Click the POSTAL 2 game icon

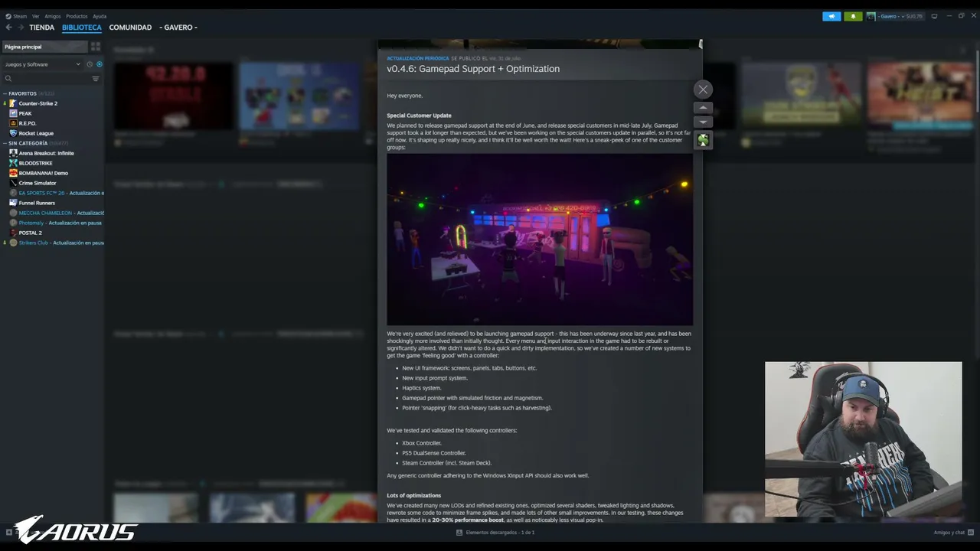tap(13, 233)
